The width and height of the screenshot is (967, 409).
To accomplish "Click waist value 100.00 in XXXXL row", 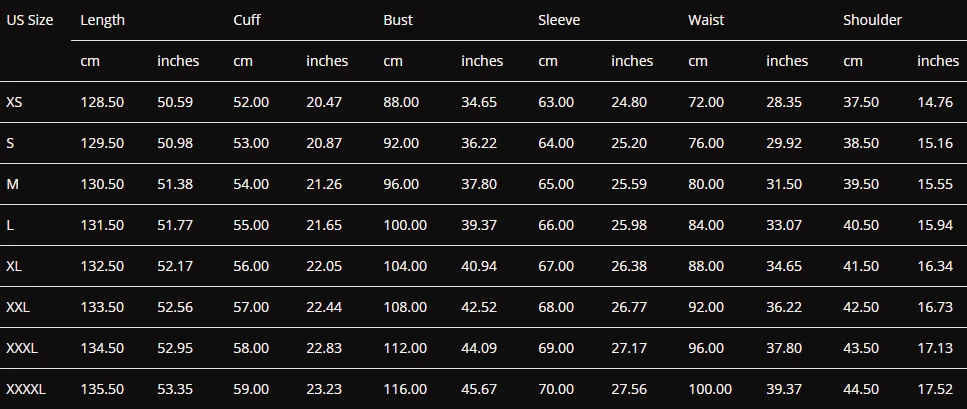I will 710,389.
